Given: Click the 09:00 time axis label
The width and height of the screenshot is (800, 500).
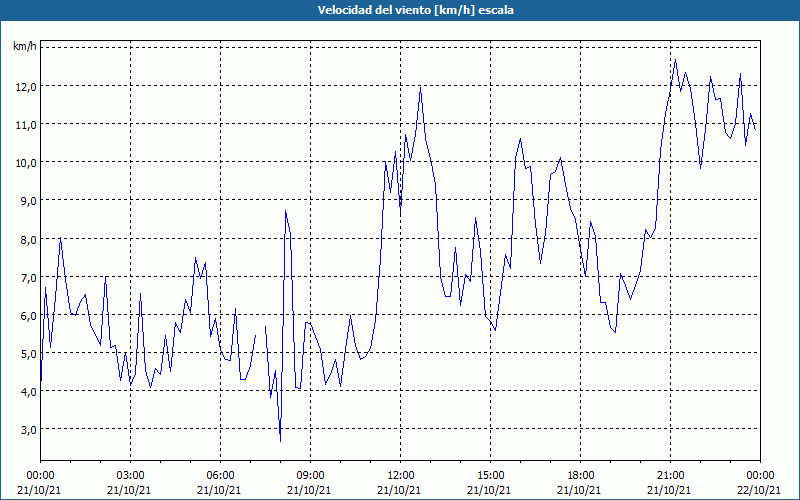Looking at the screenshot, I should (x=310, y=476).
